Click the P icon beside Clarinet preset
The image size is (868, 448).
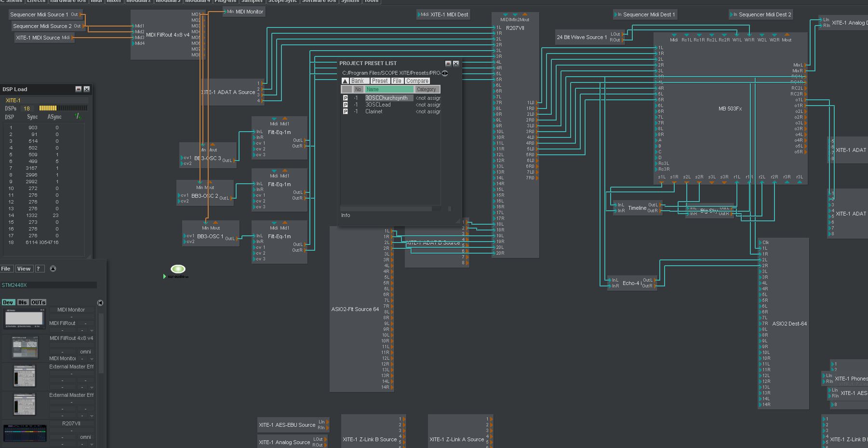[x=345, y=111]
